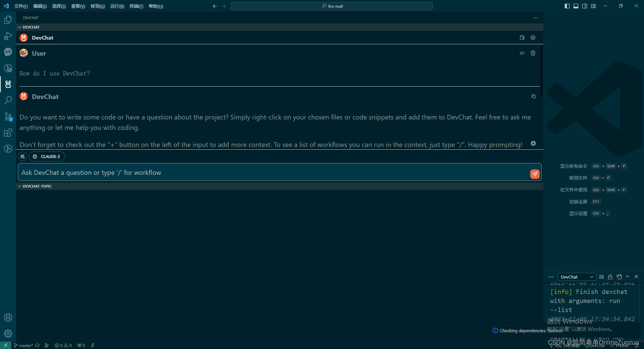Image resolution: width=644 pixels, height=349 pixels.
Task: Click the DevChat settings gear icon
Action: tap(533, 38)
